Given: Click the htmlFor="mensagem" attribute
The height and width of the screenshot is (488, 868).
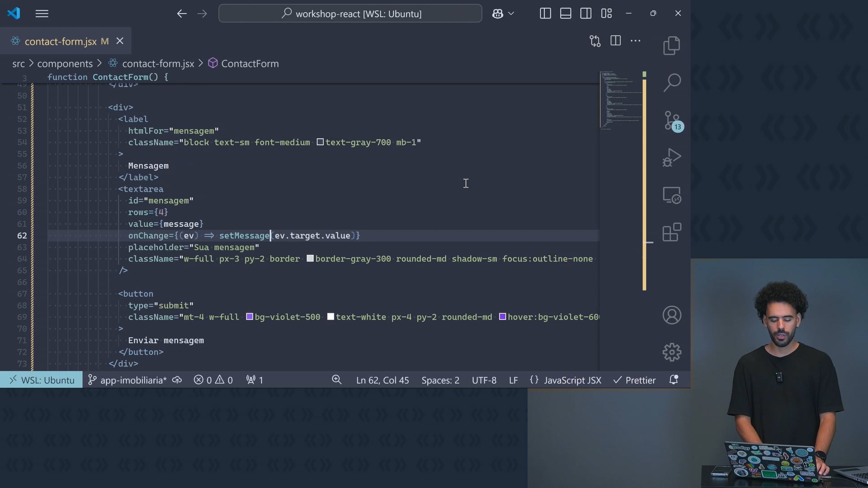Looking at the screenshot, I should click(174, 131).
